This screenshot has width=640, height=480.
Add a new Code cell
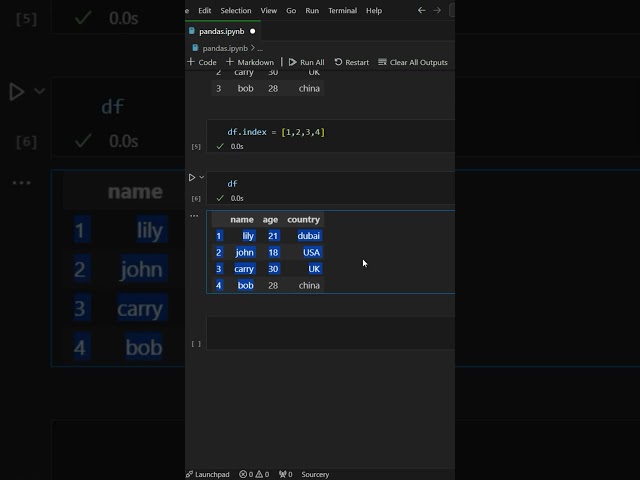point(202,62)
